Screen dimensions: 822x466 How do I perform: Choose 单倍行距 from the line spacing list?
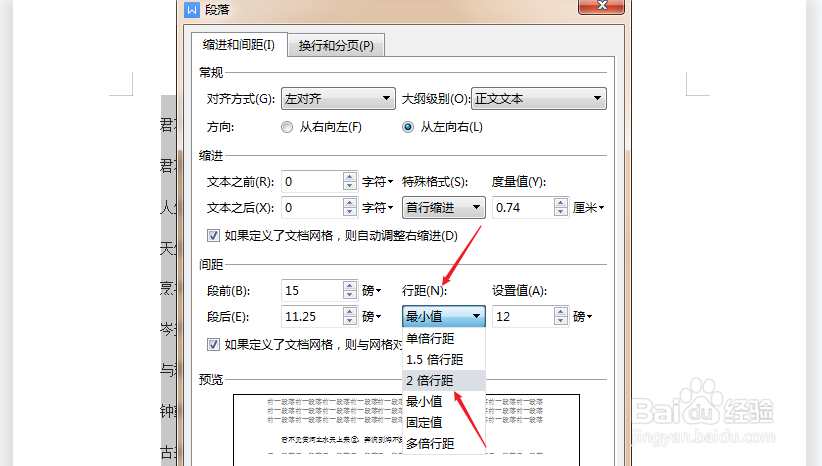point(444,339)
